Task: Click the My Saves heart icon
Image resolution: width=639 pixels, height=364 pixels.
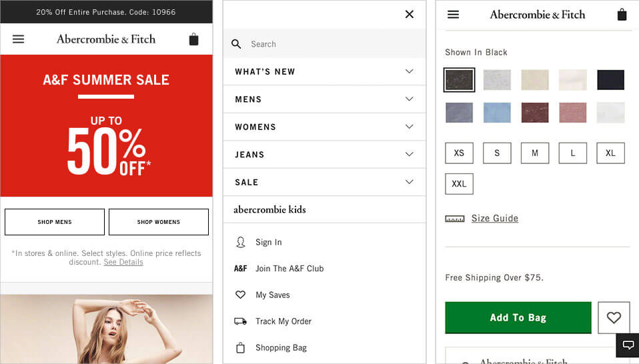Action: click(x=240, y=295)
